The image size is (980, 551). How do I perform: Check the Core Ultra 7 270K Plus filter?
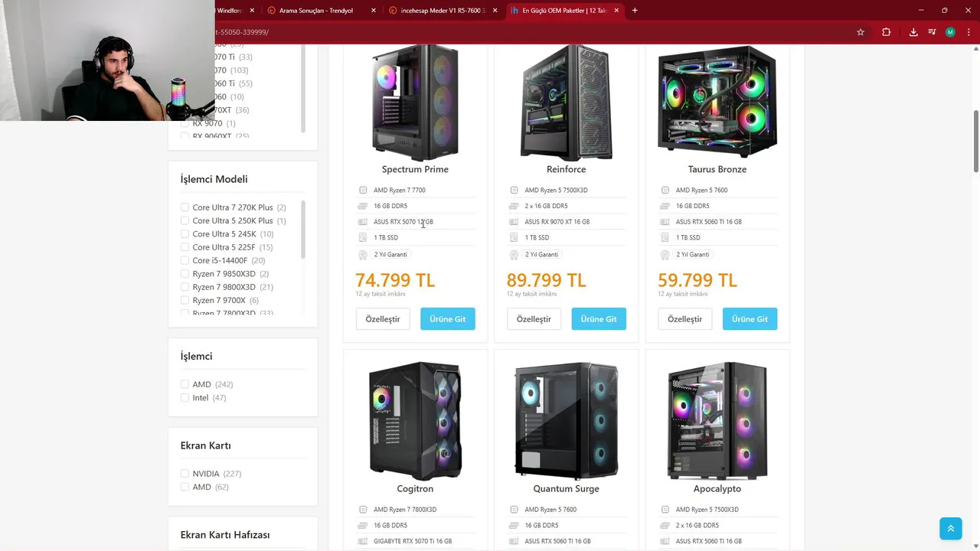185,207
